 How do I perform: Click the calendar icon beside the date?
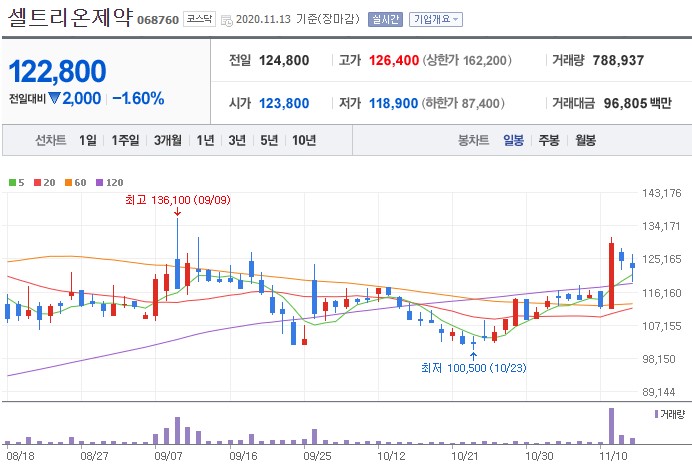(x=226, y=21)
